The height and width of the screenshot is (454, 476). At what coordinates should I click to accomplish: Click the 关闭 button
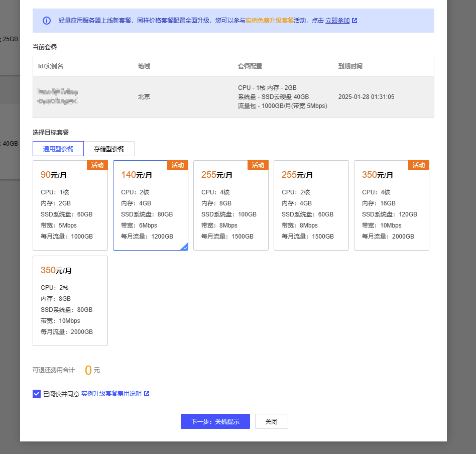pos(271,421)
